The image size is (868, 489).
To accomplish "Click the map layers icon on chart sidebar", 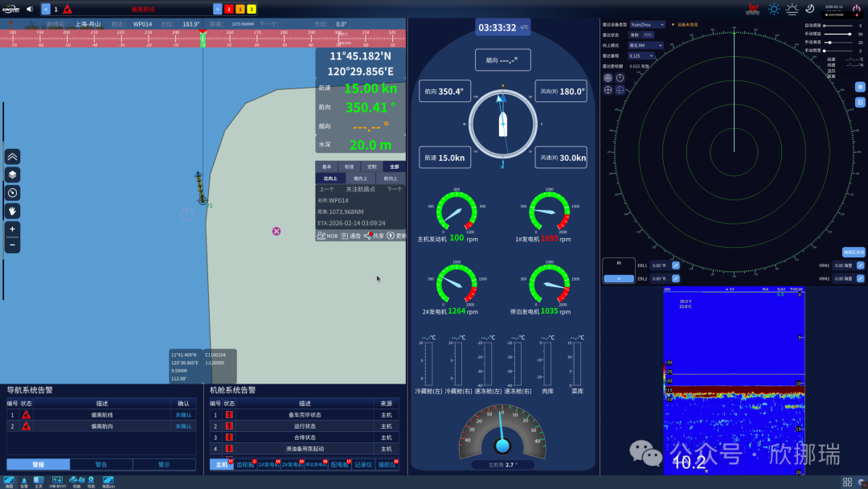I will 12,175.
